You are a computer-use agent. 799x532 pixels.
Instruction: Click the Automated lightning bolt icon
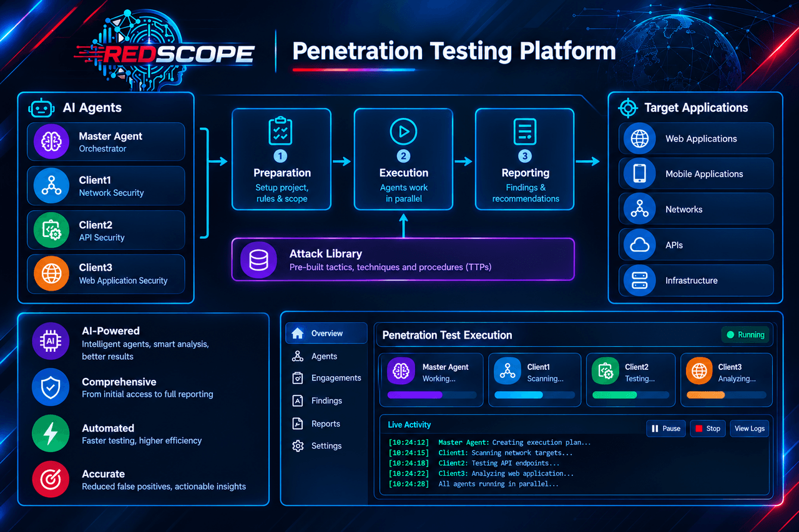tap(51, 433)
